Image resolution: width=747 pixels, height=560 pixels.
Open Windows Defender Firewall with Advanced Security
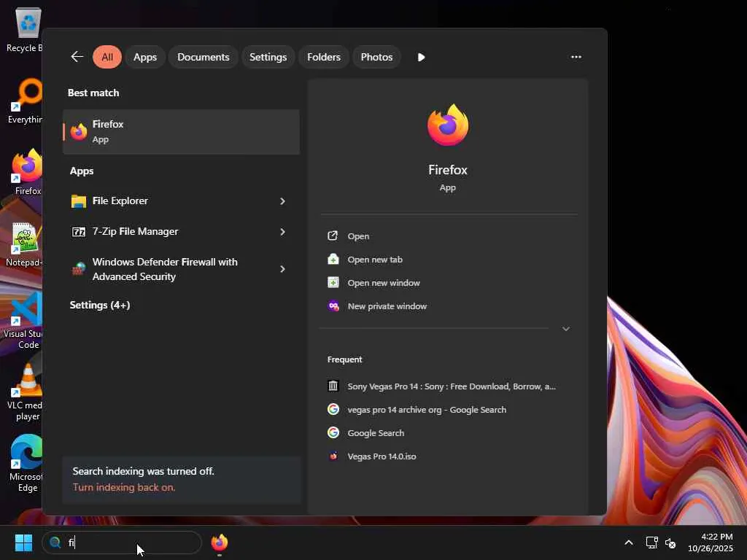coord(171,269)
